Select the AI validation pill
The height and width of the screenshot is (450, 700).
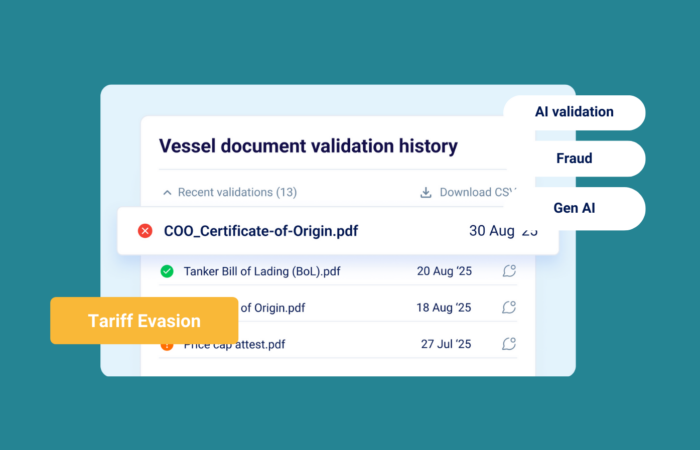tap(574, 112)
